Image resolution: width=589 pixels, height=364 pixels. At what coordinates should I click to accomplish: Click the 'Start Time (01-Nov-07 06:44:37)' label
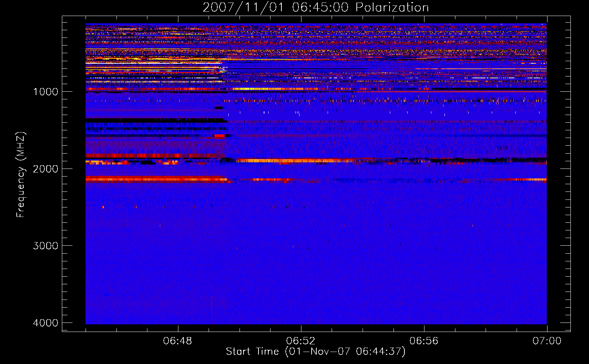pos(316,352)
